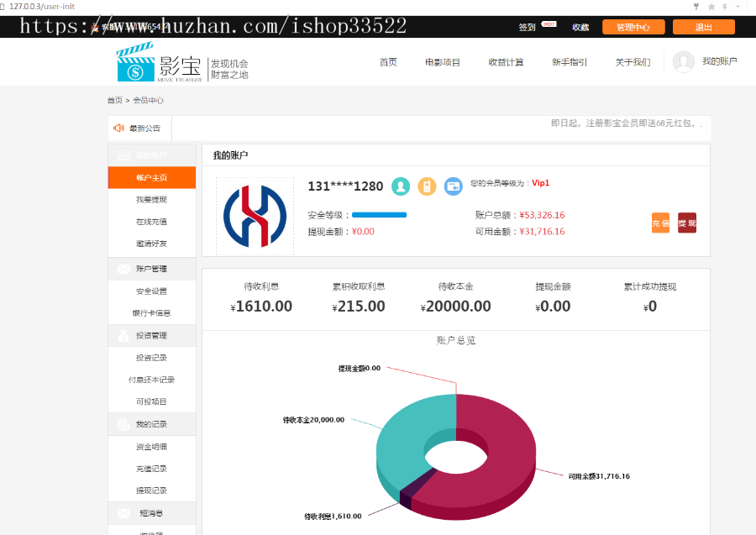Expand the 我的记录 sidebar section
Image resolution: width=756 pixels, height=535 pixels.
coord(151,423)
